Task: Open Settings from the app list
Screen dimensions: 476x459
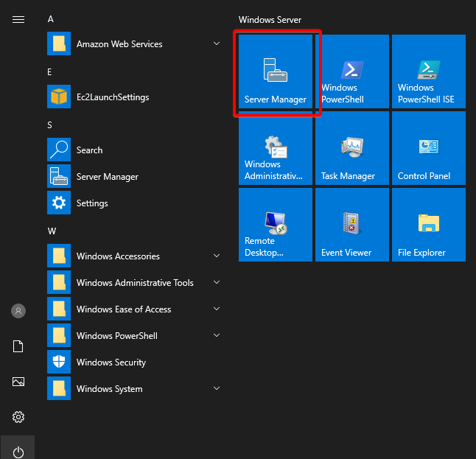Action: [133, 203]
